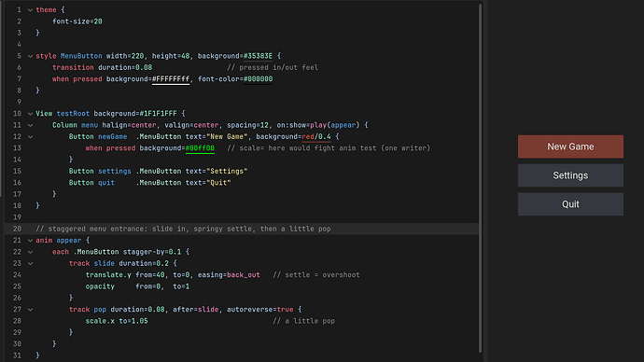Click the Quit preview button
644x362 pixels.
[x=570, y=204]
